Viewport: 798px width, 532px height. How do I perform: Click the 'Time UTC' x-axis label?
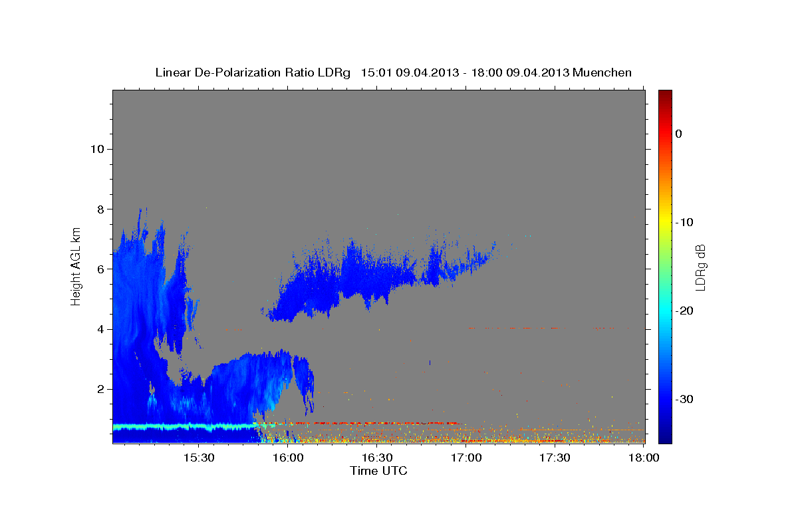click(378, 471)
